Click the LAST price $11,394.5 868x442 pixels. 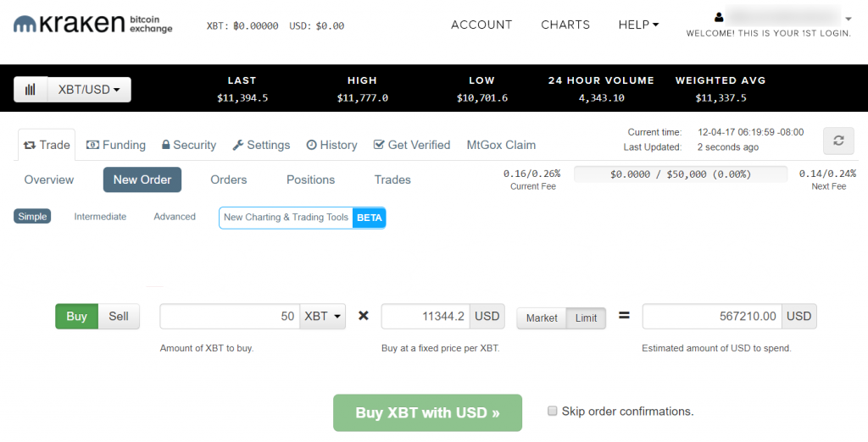[242, 98]
